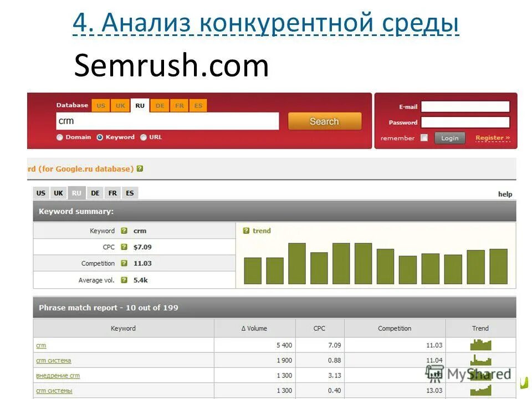Focus the search field containing crm

(x=167, y=121)
